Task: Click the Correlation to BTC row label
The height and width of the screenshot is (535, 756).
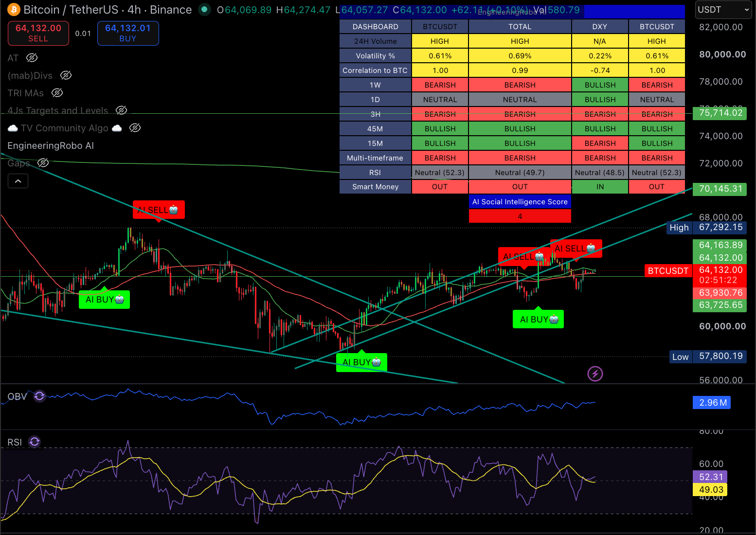Action: (x=376, y=71)
